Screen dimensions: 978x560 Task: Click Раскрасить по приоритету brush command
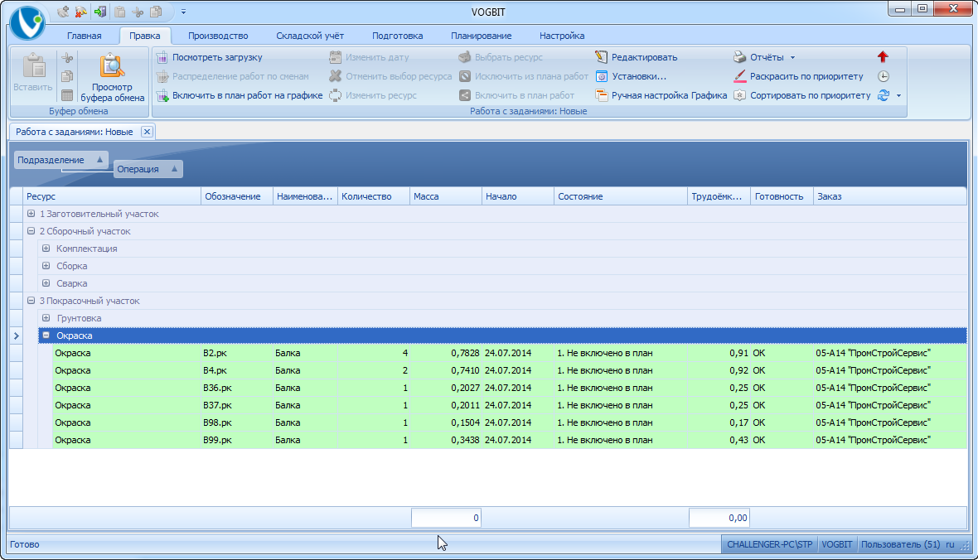pyautogui.click(x=798, y=76)
